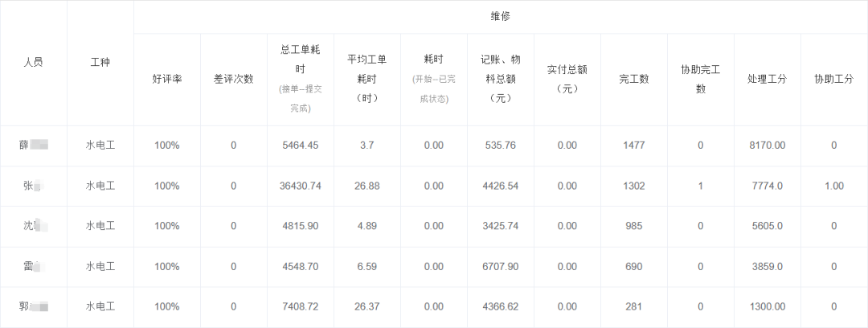Select the 好评率 column header

pos(166,79)
